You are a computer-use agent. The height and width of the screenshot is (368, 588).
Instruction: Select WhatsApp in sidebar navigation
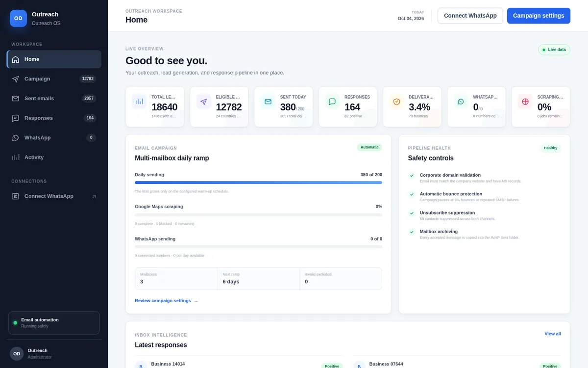[54, 138]
